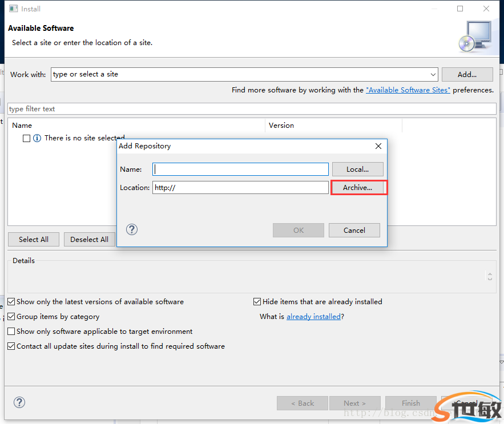Click the Install window title icon
Image resolution: width=504 pixels, height=424 pixels.
click(14, 9)
